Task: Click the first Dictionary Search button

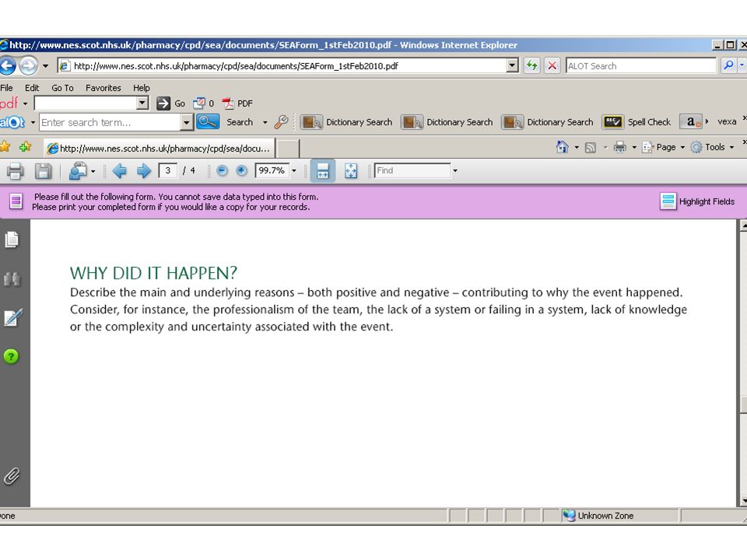Action: point(347,122)
